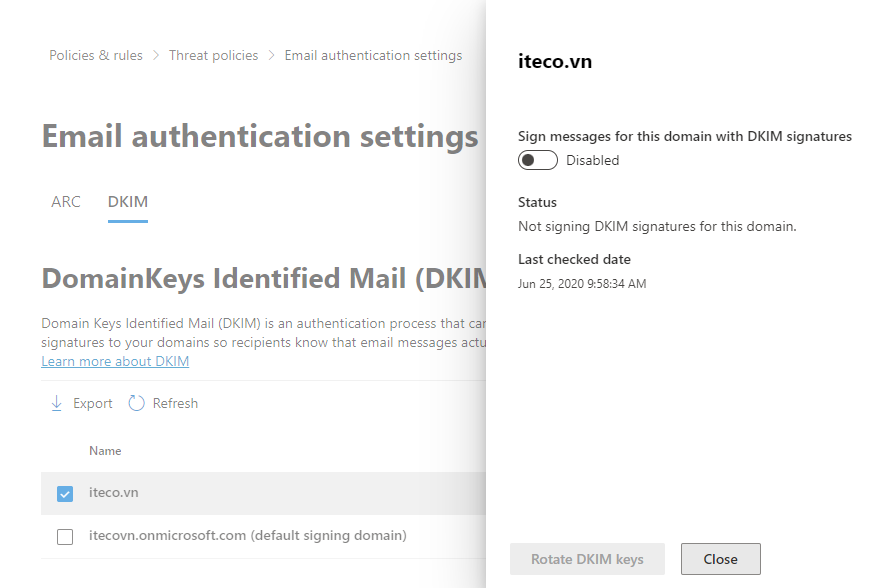Viewport: 871px width, 588px height.
Task: Enable DKIM signing for iteco.vn
Action: click(x=537, y=159)
